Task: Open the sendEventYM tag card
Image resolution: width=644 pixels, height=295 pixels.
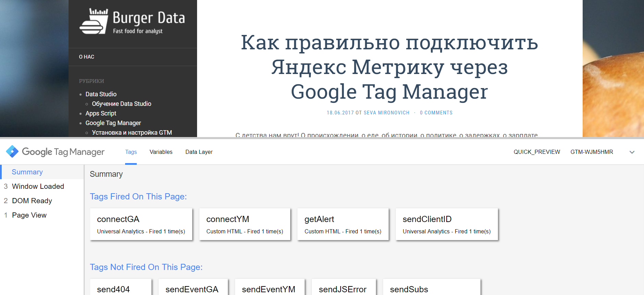Action: [x=270, y=287]
